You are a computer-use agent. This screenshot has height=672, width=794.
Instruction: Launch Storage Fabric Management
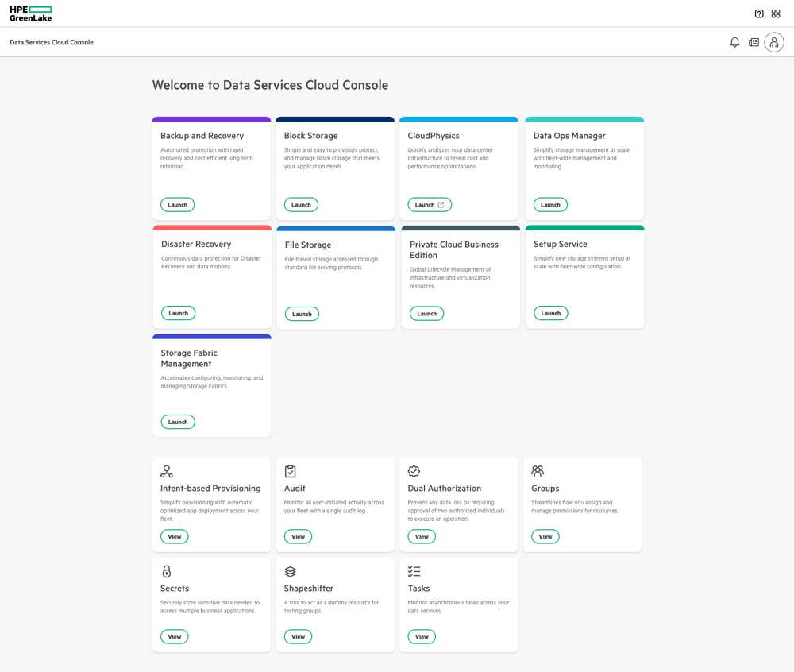178,422
